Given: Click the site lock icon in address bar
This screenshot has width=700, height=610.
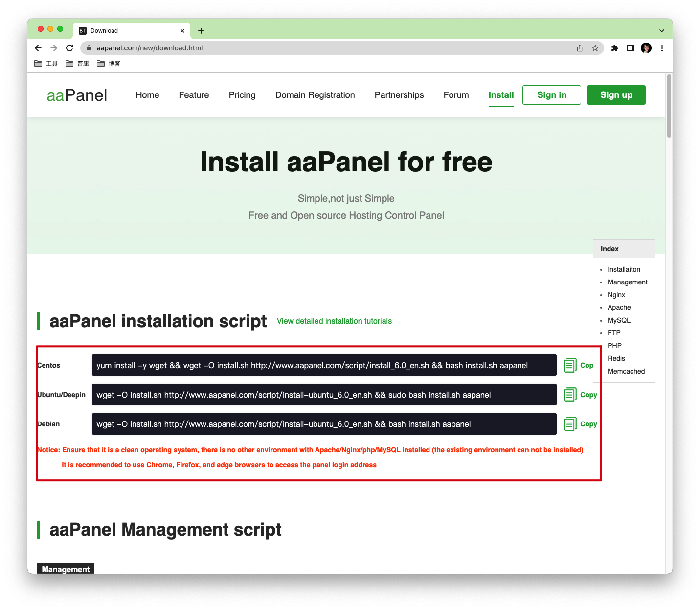Looking at the screenshot, I should click(89, 48).
